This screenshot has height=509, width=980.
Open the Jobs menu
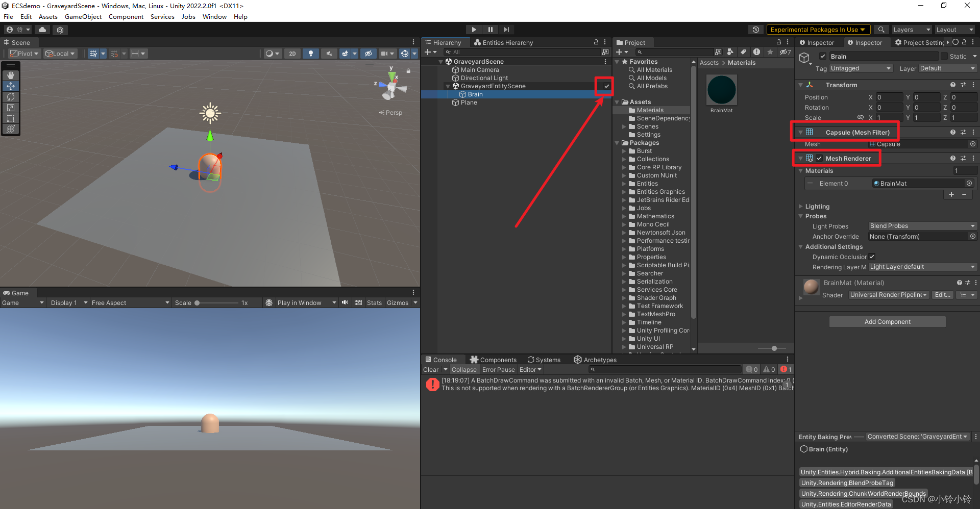(188, 17)
